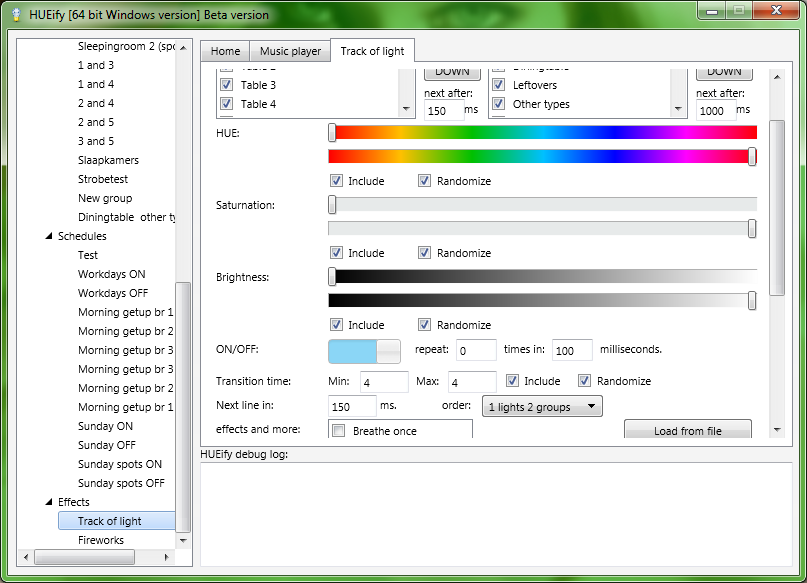Click the left DOWN button above 150 ms
Viewport: 807px width, 583px height.
click(x=452, y=73)
